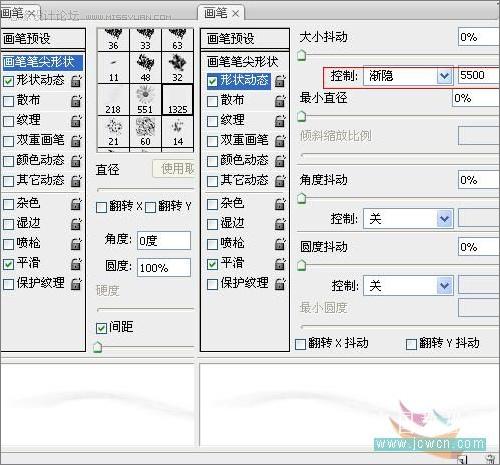
Task: Toggle lock icon beside 其它动态 in right panel
Action: pos(280,181)
